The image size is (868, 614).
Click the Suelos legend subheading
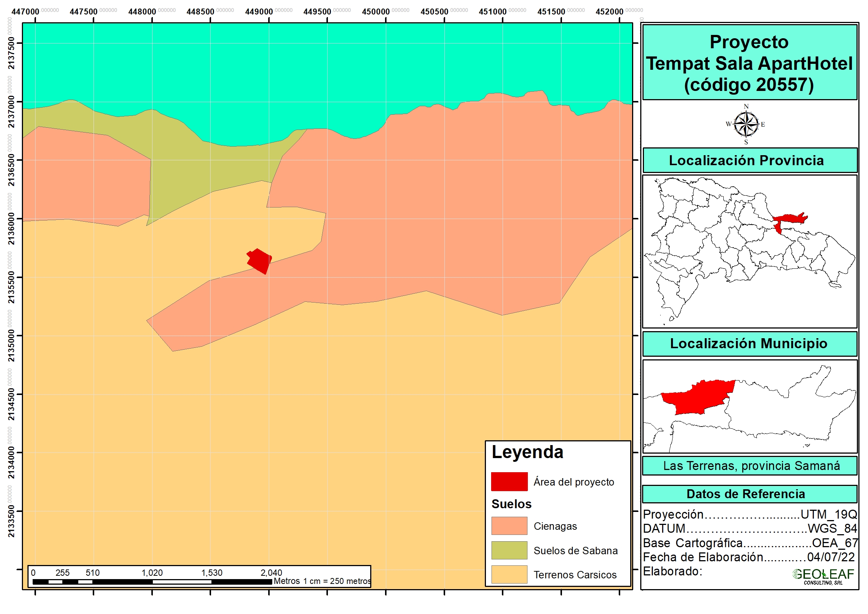click(x=511, y=504)
